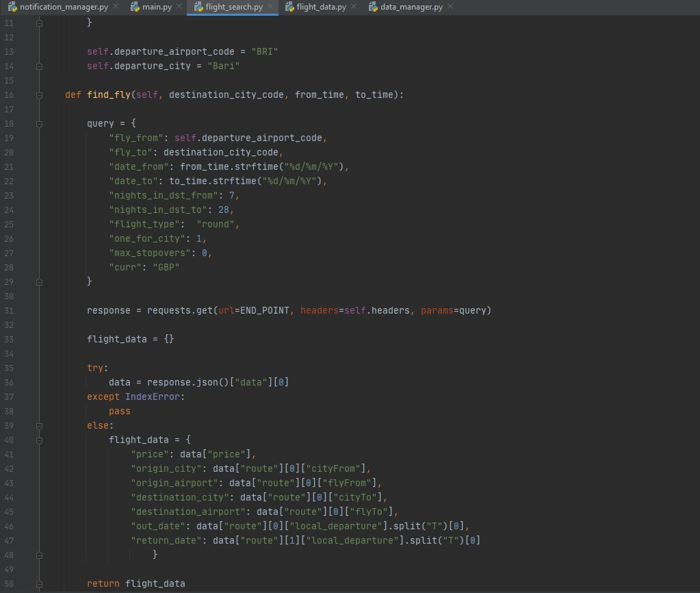
Task: Click the "return_date" key
Action: pyautogui.click(x=166, y=540)
